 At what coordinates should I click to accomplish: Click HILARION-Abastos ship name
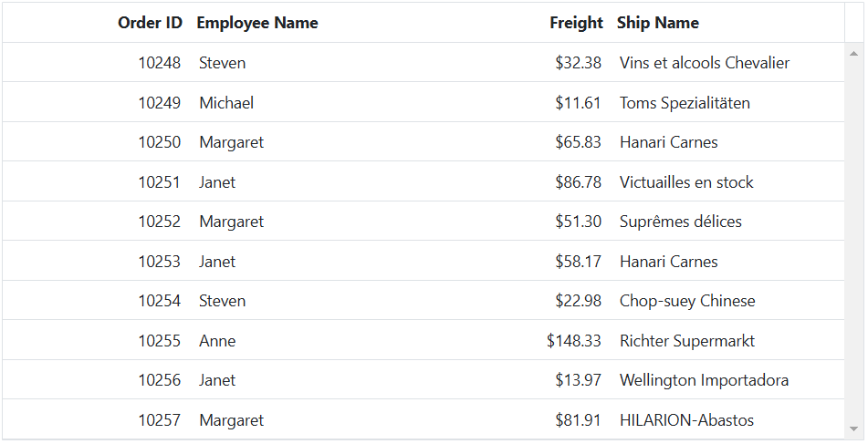click(x=686, y=420)
